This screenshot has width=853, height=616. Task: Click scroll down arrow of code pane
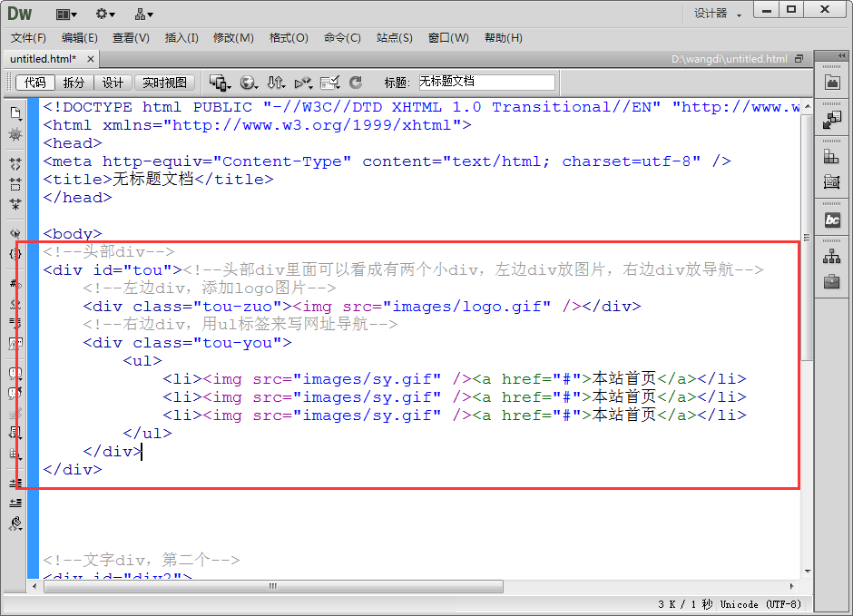point(808,572)
